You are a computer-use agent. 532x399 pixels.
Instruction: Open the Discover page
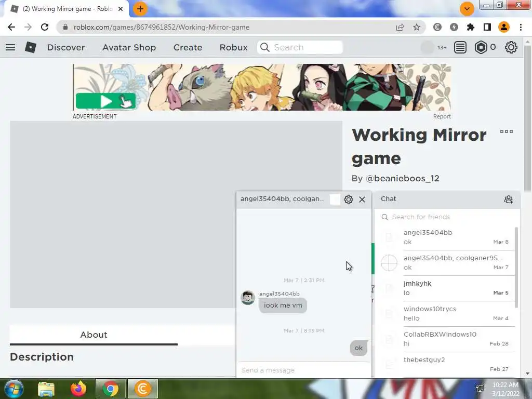[x=66, y=47]
